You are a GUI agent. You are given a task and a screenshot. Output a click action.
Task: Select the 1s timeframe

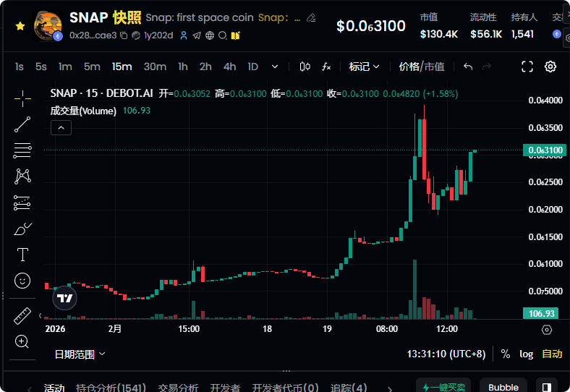(x=20, y=67)
